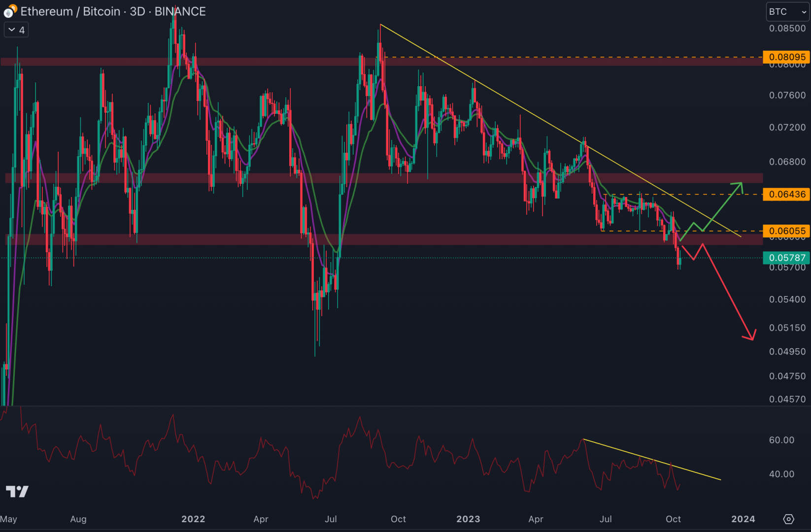Click the Oct label before 2024
The height and width of the screenshot is (532, 811).
coord(673,519)
